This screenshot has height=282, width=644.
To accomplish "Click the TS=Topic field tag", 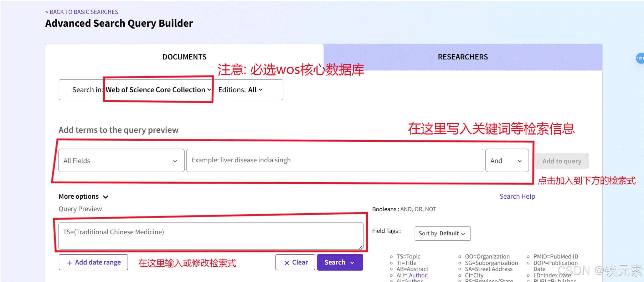I will (x=408, y=256).
